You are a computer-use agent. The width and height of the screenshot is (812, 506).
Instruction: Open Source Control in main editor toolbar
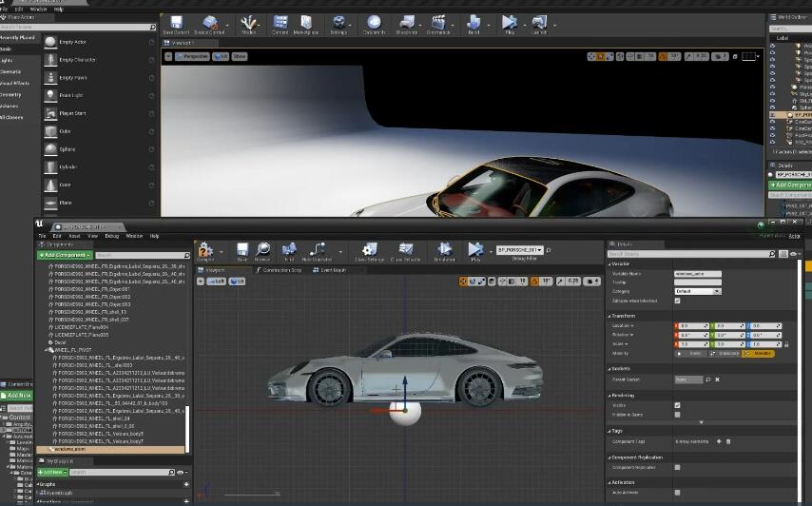(209, 25)
